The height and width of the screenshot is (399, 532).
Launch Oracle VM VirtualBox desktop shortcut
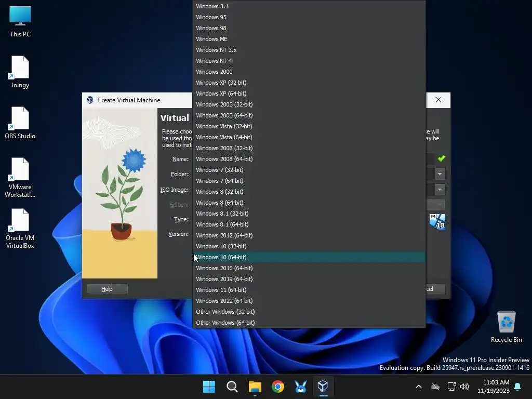20,229
